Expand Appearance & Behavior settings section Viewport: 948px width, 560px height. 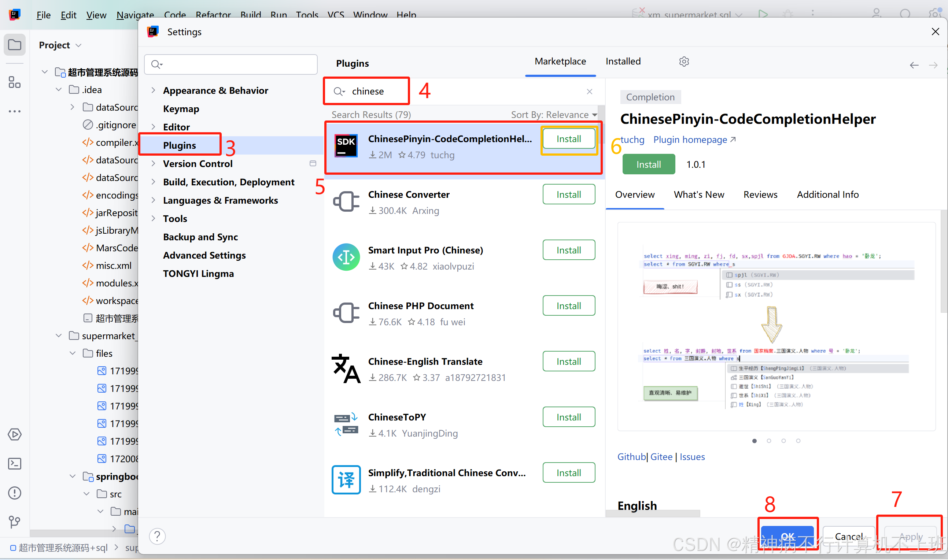(153, 90)
